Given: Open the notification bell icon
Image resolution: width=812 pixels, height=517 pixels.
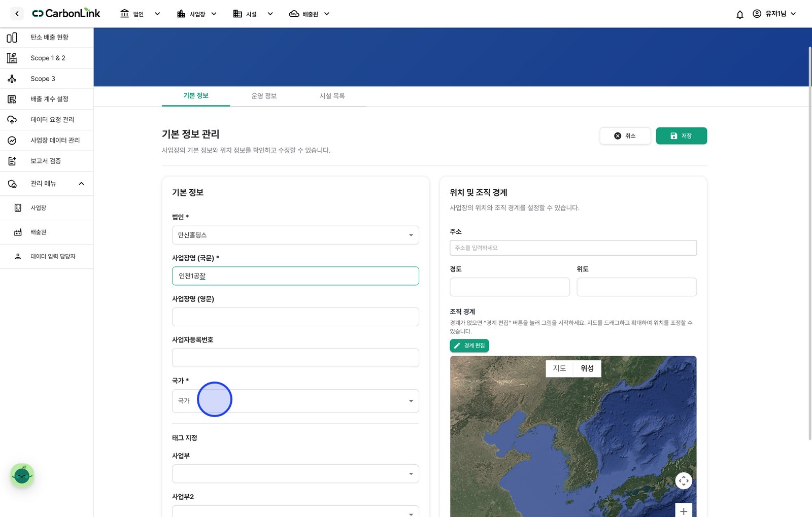Looking at the screenshot, I should point(739,14).
